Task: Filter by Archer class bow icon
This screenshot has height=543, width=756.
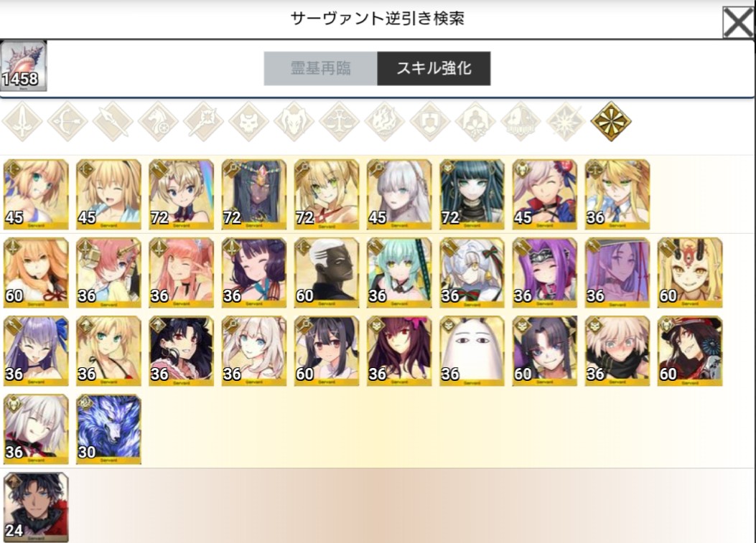Action: point(68,121)
